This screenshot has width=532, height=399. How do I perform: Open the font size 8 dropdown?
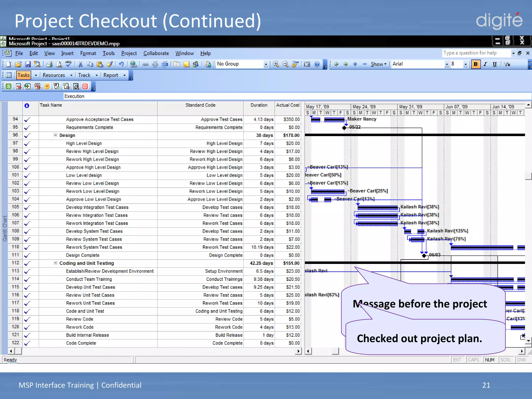pyautogui.click(x=466, y=64)
